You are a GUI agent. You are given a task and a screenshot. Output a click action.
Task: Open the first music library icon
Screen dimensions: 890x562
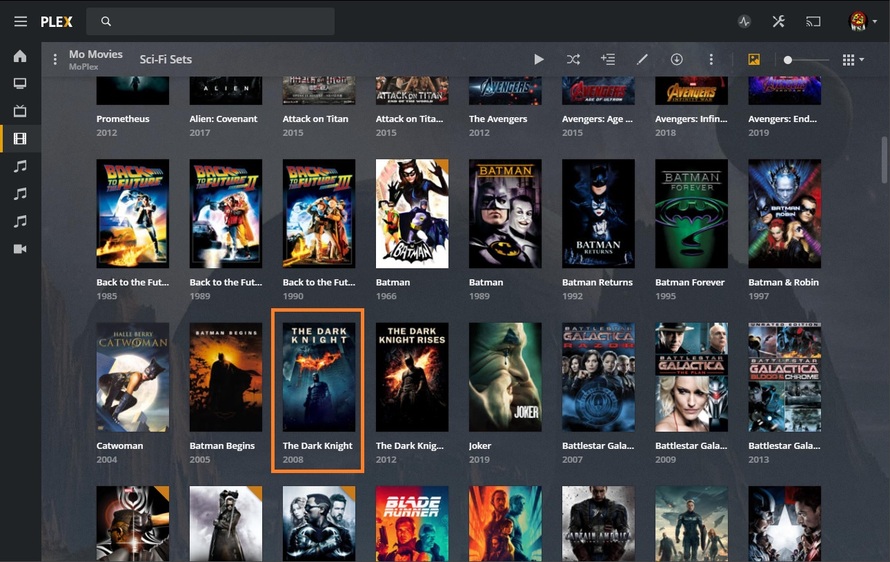(20, 166)
